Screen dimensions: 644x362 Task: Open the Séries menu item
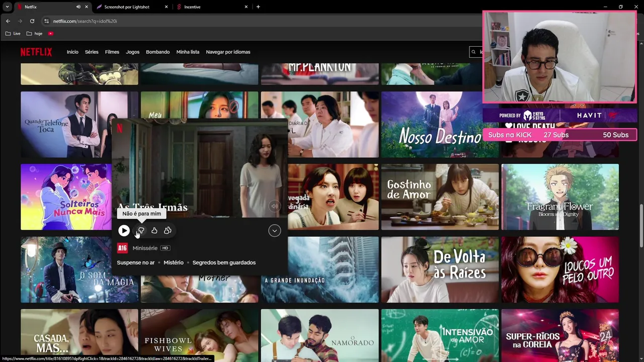92,52
